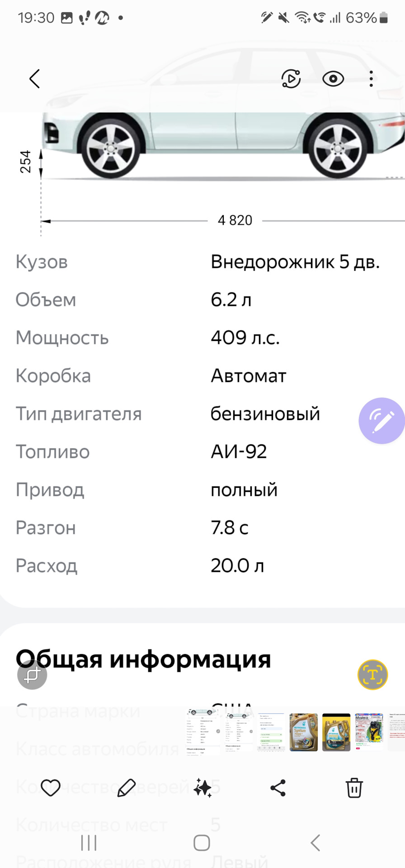The height and width of the screenshot is (868, 405).
Task: Tap the yellow extract text icon
Action: pos(372,675)
